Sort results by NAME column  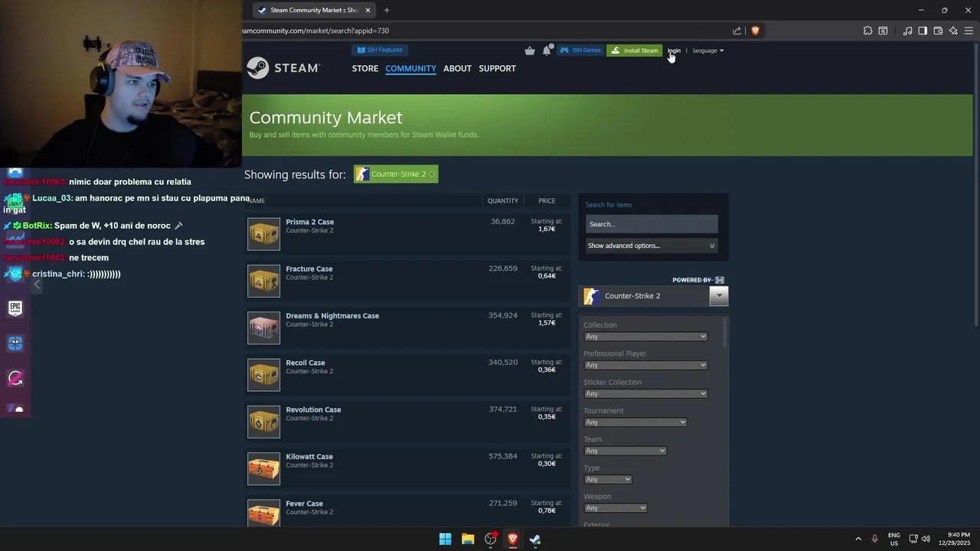[x=257, y=201]
